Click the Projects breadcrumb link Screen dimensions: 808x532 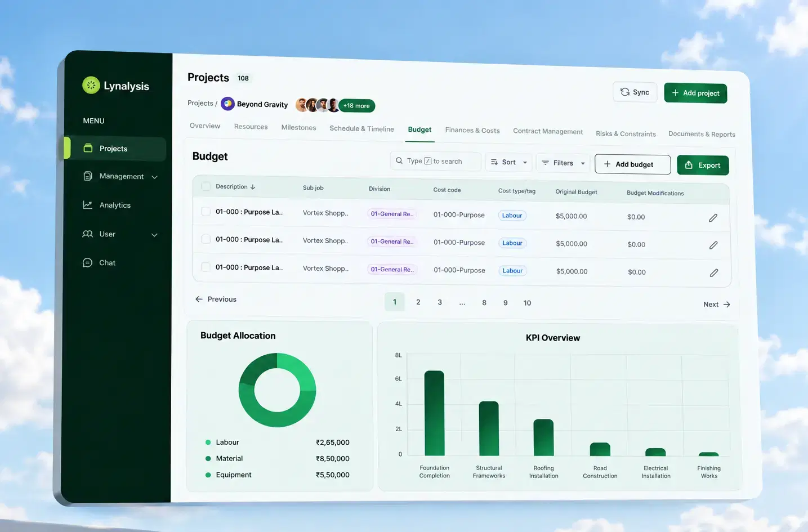tap(200, 103)
